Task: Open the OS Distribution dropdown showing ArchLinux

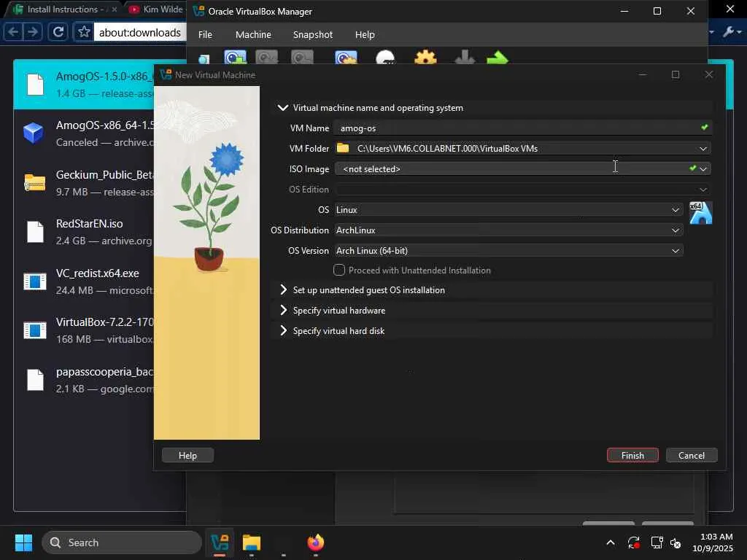Action: coord(508,230)
